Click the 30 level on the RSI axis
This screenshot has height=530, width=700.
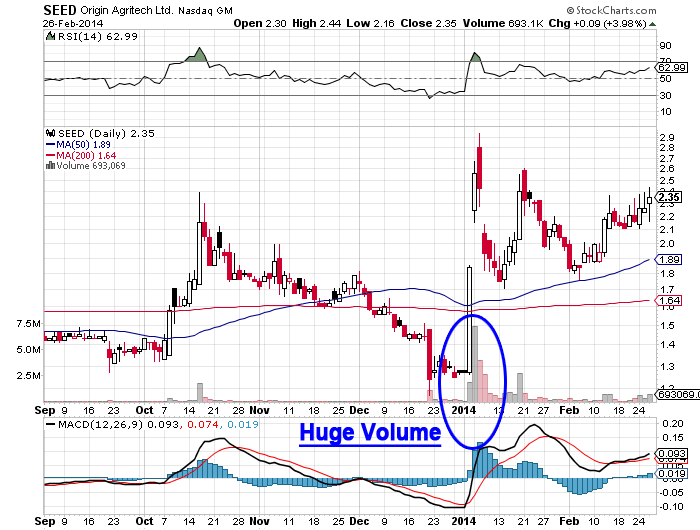[x=665, y=96]
